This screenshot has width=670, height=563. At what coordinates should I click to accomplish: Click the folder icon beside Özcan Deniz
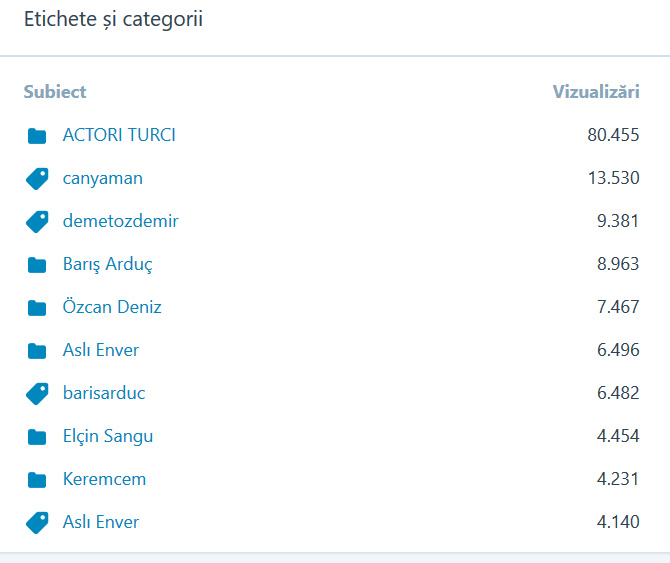coord(37,308)
